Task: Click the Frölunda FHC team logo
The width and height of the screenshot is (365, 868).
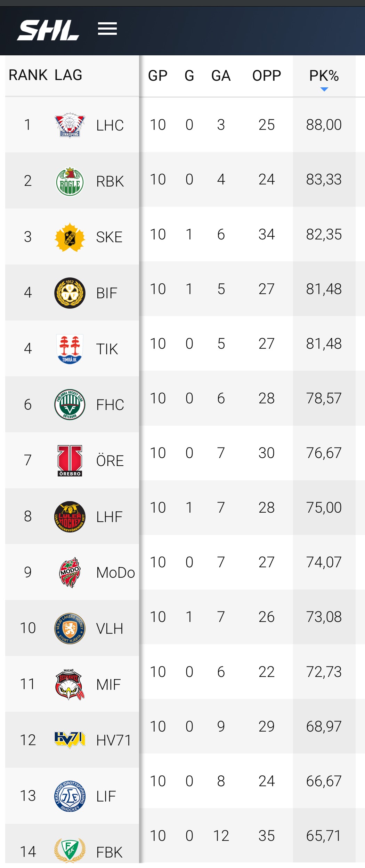Action: [70, 404]
